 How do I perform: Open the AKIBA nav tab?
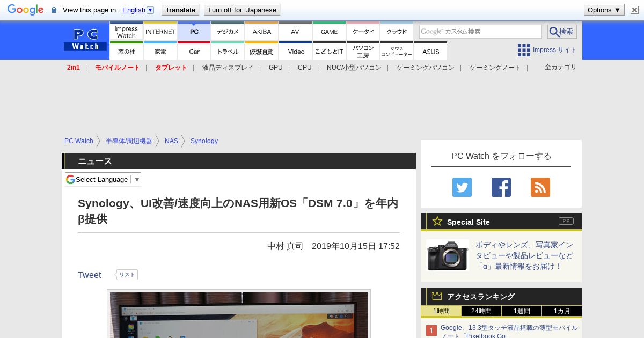pos(262,31)
